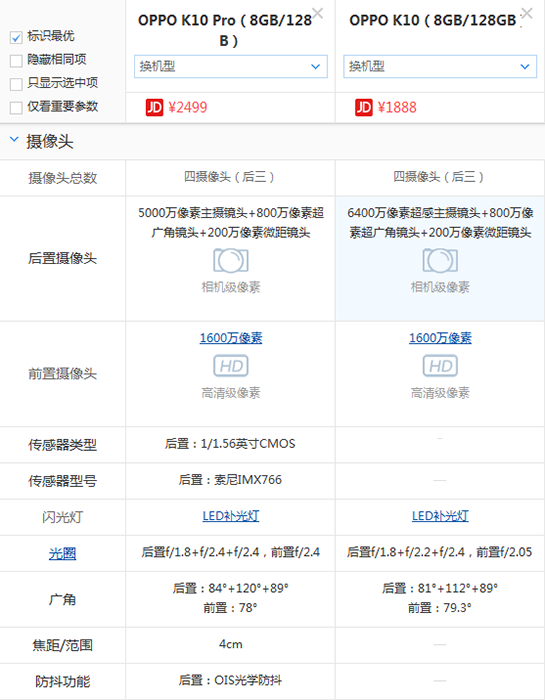Open OPPO K10 Pro 1600万像素 link
Viewport: 545px width, 700px height.
pos(231,338)
